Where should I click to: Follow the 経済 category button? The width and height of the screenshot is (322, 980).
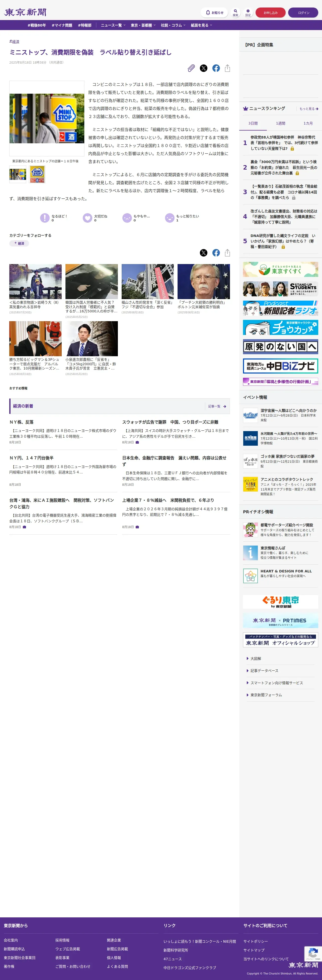19,243
